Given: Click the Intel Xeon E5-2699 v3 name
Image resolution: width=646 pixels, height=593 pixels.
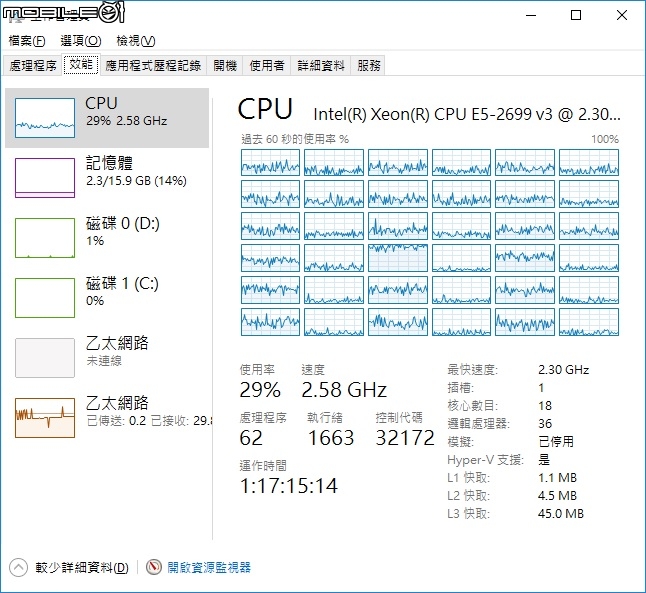Looking at the screenshot, I should [467, 114].
